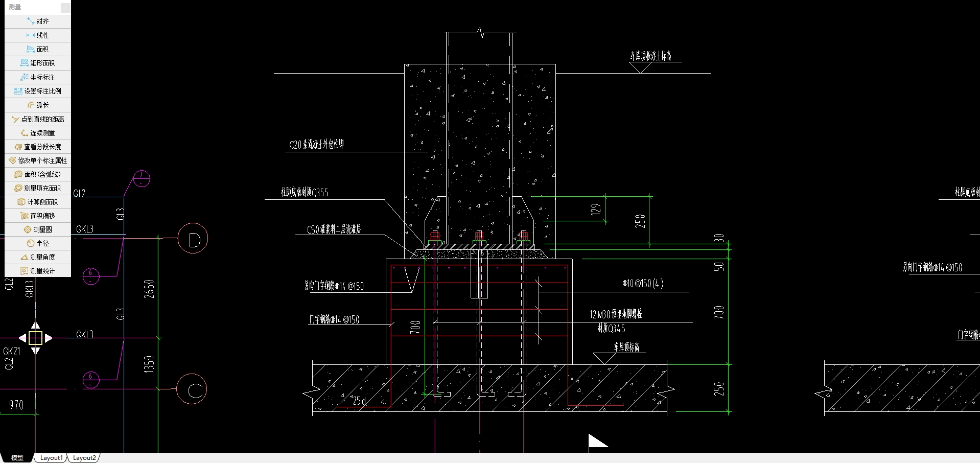Screen dimensions: 980x463
Task: Choose the 面积 area measurement tool
Action: click(x=38, y=49)
